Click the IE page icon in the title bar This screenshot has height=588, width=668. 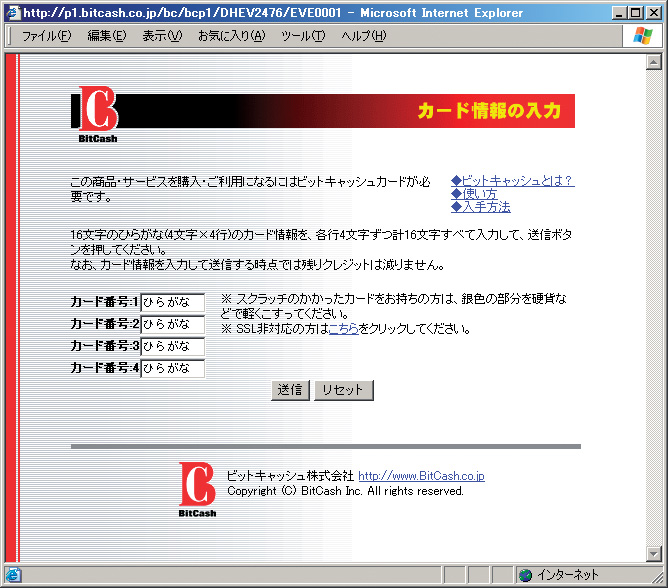point(13,13)
